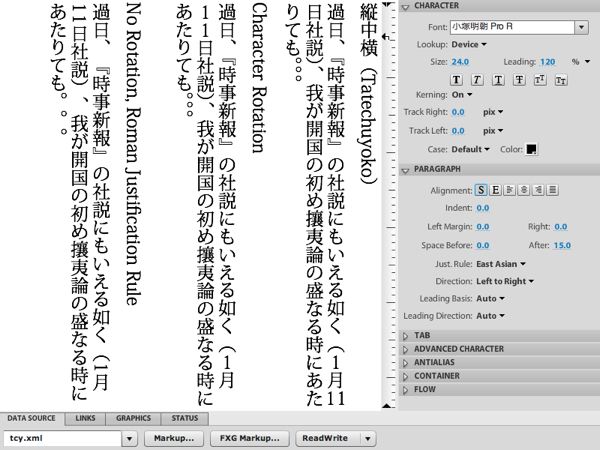Switch to the Links tab
Image resolution: width=600 pixels, height=450 pixels.
click(85, 417)
